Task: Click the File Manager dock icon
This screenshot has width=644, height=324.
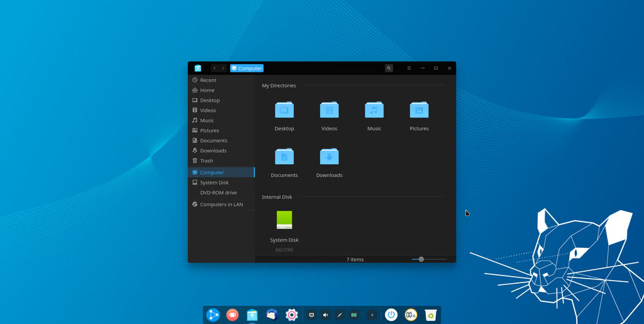Action: click(x=252, y=315)
